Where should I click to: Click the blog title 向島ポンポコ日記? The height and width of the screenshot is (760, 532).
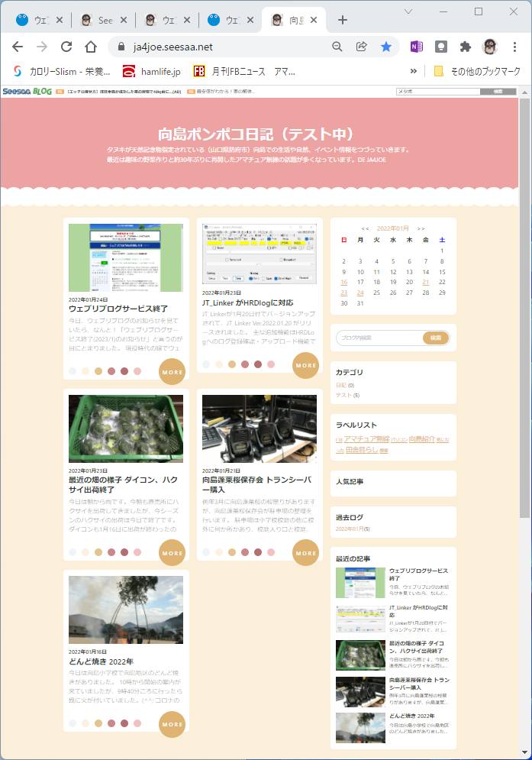[256, 134]
